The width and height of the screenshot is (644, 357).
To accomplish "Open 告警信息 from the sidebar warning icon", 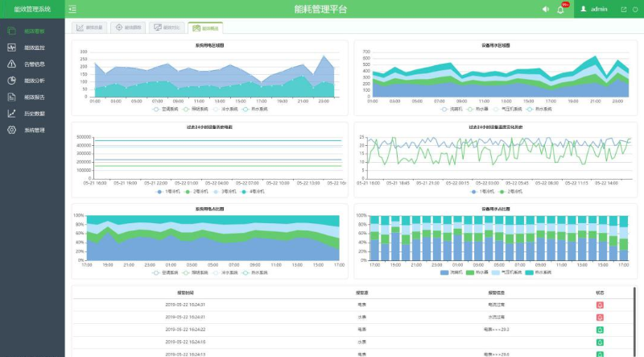I will [x=32, y=64].
